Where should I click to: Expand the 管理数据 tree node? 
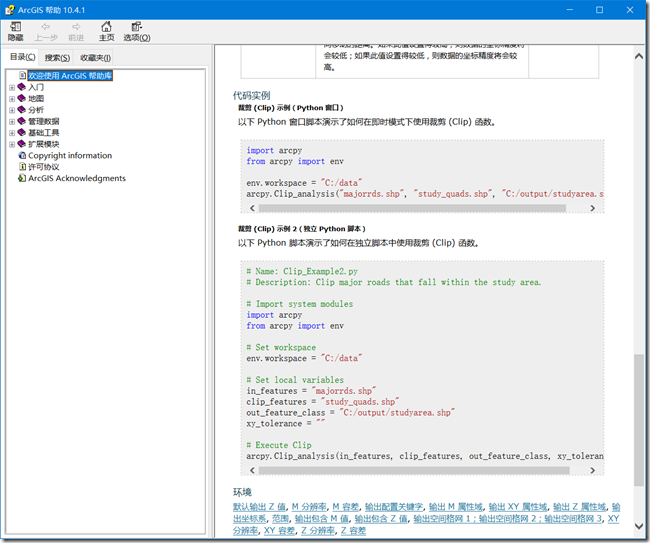coord(12,121)
